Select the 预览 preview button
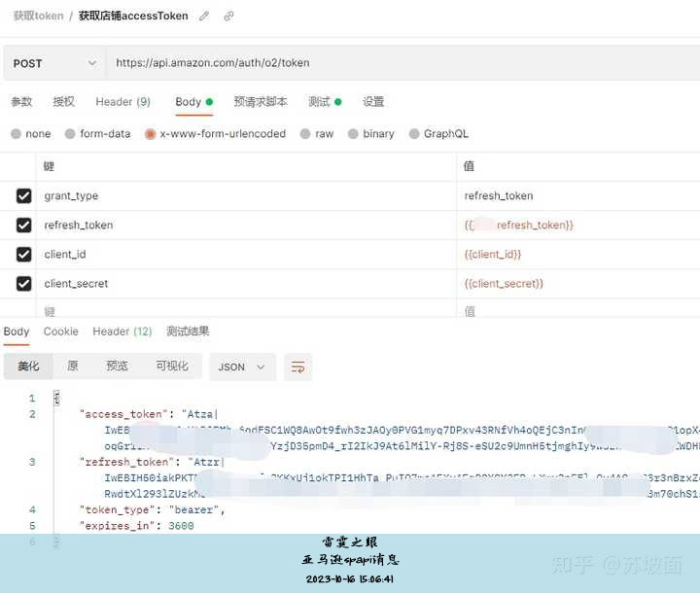The height and width of the screenshot is (594, 700). point(117,367)
